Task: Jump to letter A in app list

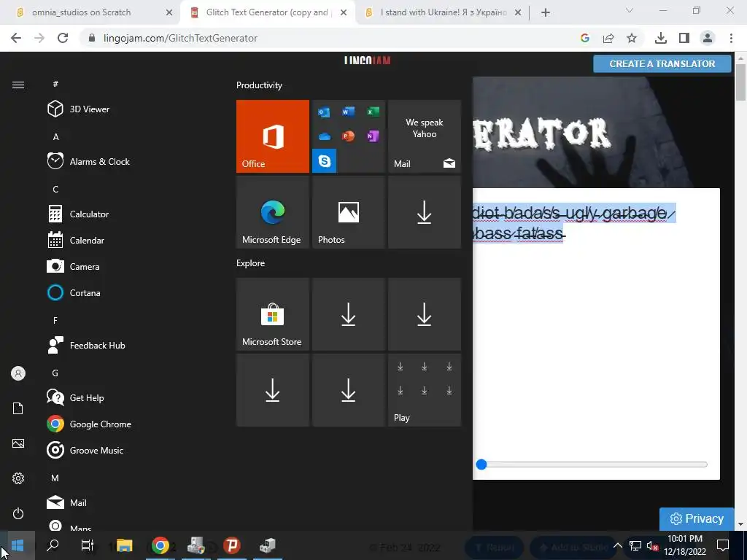Action: tap(55, 137)
